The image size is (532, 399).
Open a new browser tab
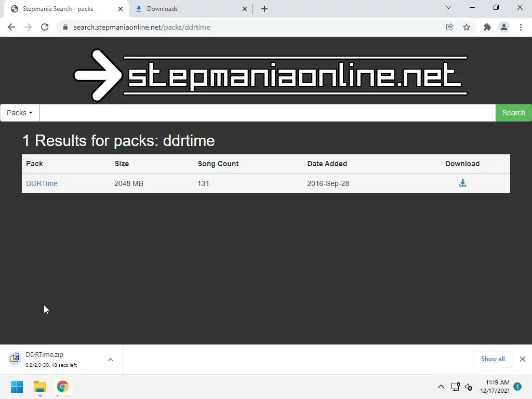tap(264, 9)
